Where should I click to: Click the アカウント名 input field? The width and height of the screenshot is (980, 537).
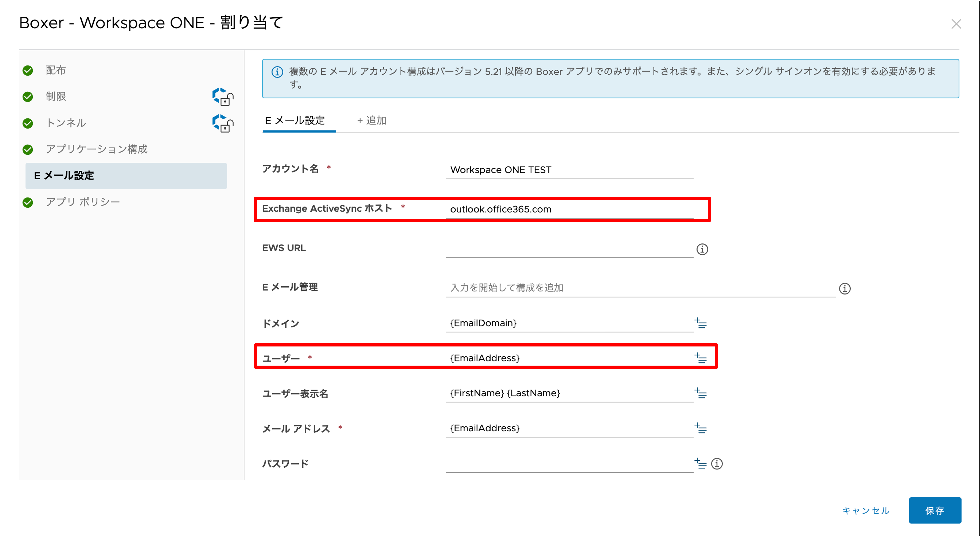pyautogui.click(x=569, y=170)
